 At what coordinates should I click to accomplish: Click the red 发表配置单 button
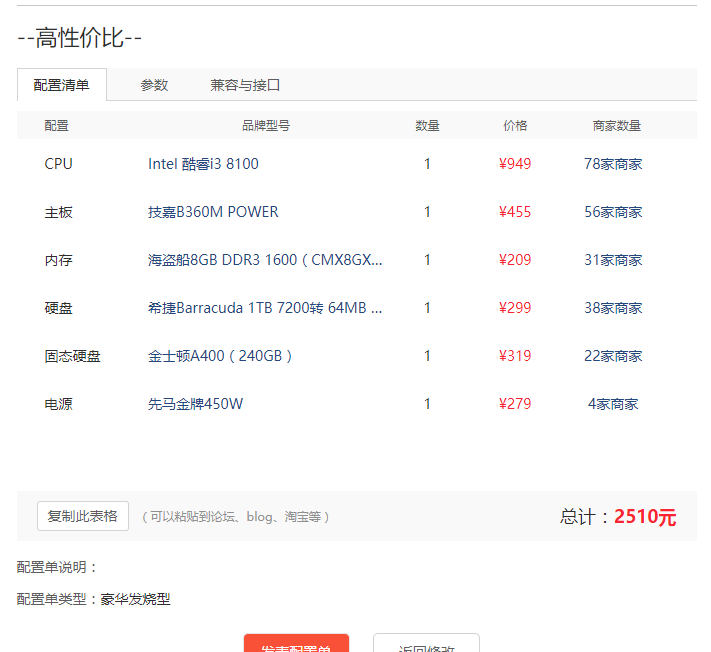(x=296, y=644)
